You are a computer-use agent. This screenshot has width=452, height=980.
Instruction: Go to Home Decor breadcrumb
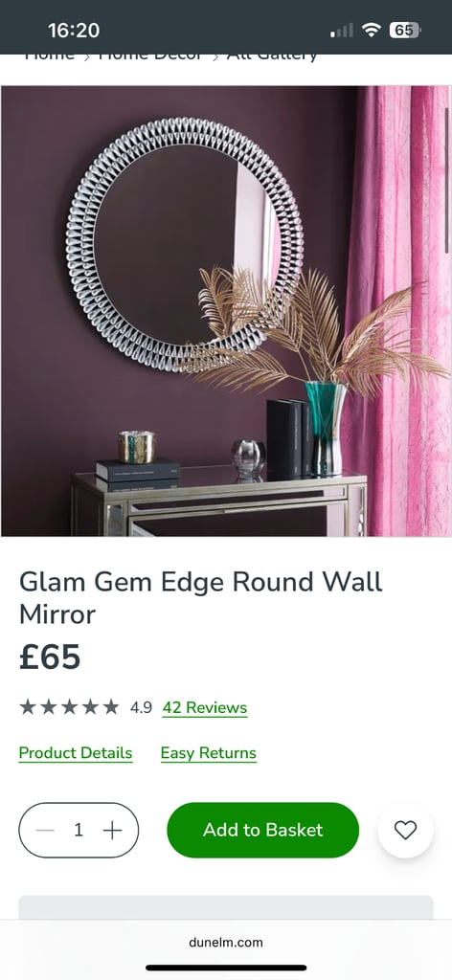coord(150,56)
